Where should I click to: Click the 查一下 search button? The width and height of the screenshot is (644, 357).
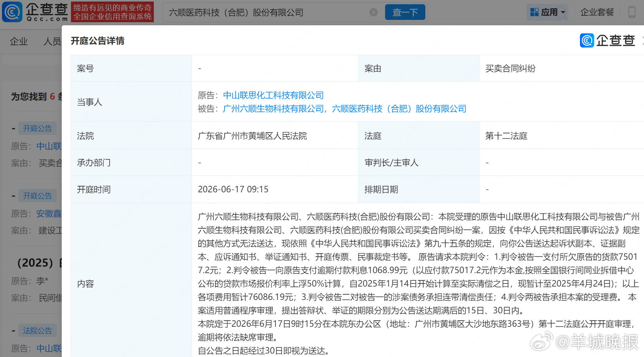pyautogui.click(x=405, y=12)
